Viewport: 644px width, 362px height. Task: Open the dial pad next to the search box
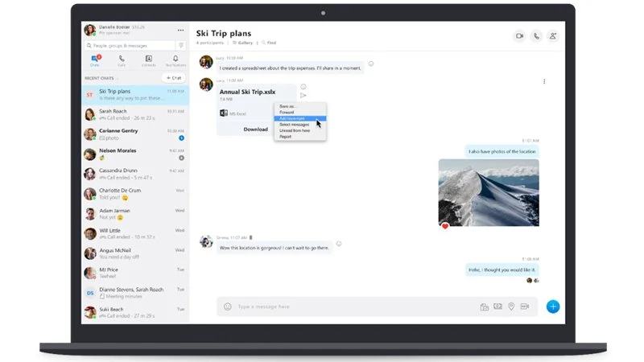point(181,46)
